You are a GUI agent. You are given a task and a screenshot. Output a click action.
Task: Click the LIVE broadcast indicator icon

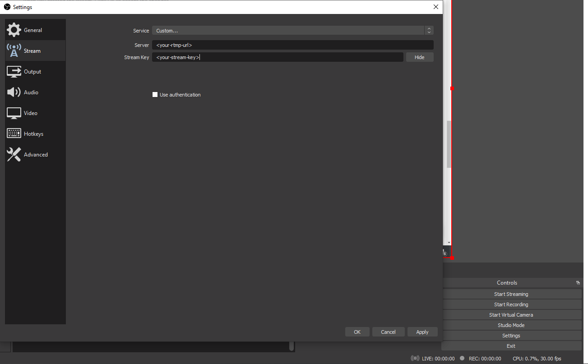tap(415, 358)
